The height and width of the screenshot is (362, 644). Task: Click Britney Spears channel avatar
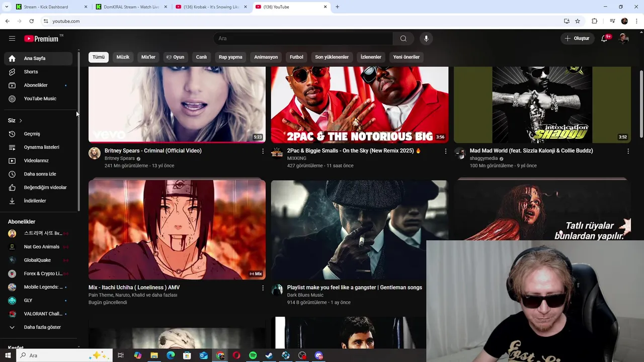coord(95,153)
